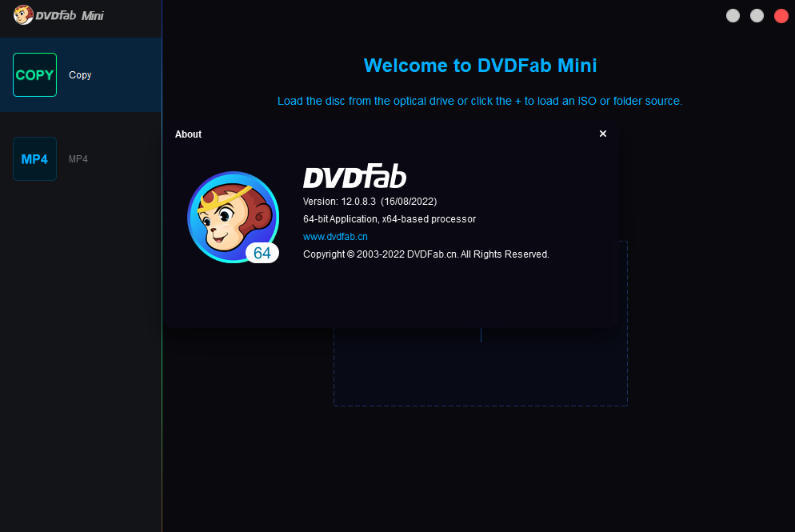Open the www.dvdfab.cn link
This screenshot has width=795, height=532.
point(335,237)
